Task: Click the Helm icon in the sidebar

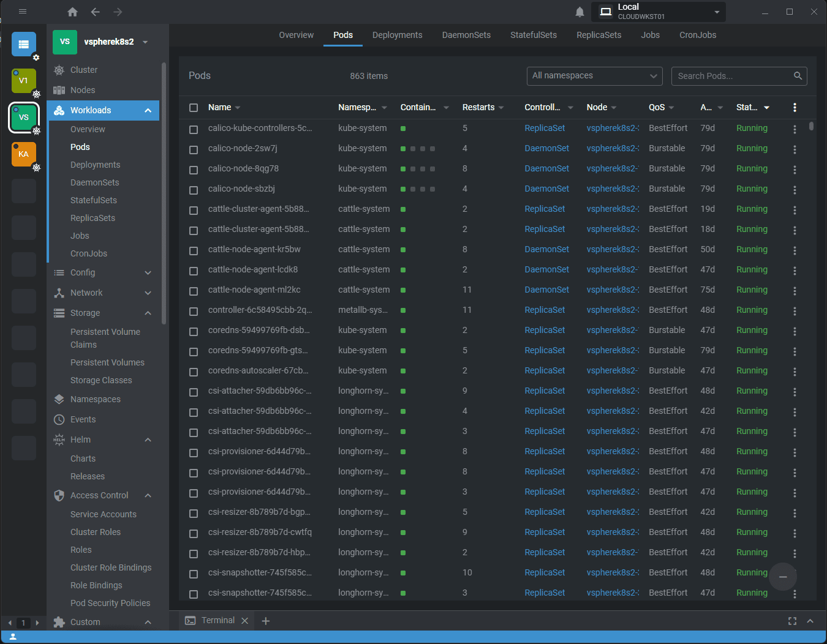Action: click(59, 440)
